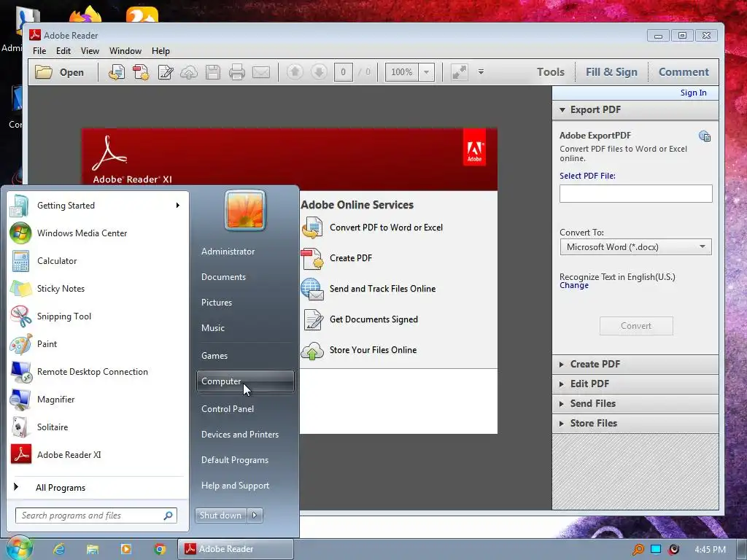
Task: Open Create PDF online service icon
Action: 312,258
